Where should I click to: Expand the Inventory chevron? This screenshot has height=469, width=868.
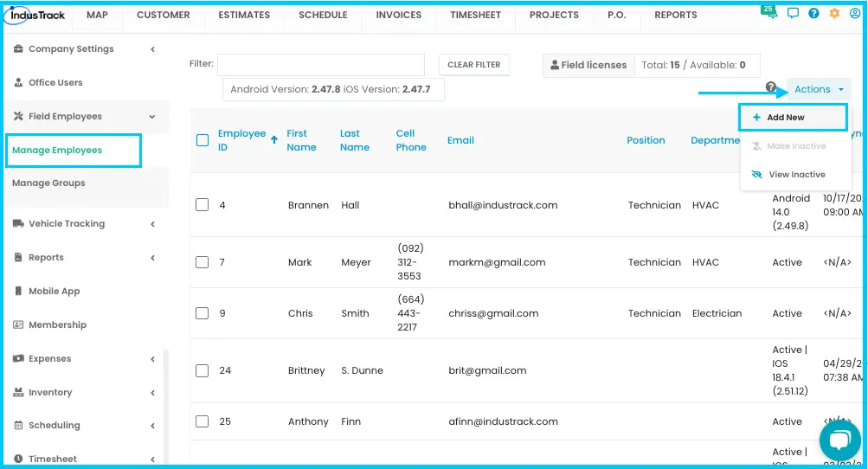tap(153, 393)
